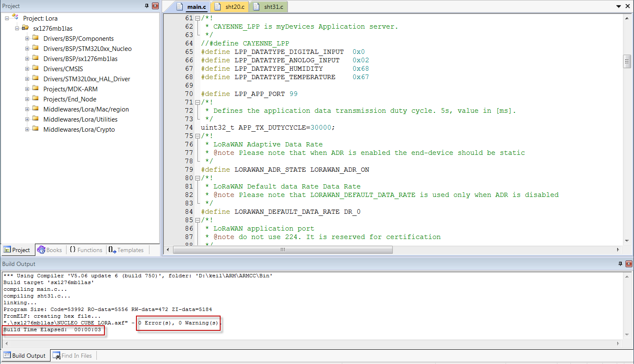Click the Build Output horizontal scrollbar right arrow

[618, 343]
